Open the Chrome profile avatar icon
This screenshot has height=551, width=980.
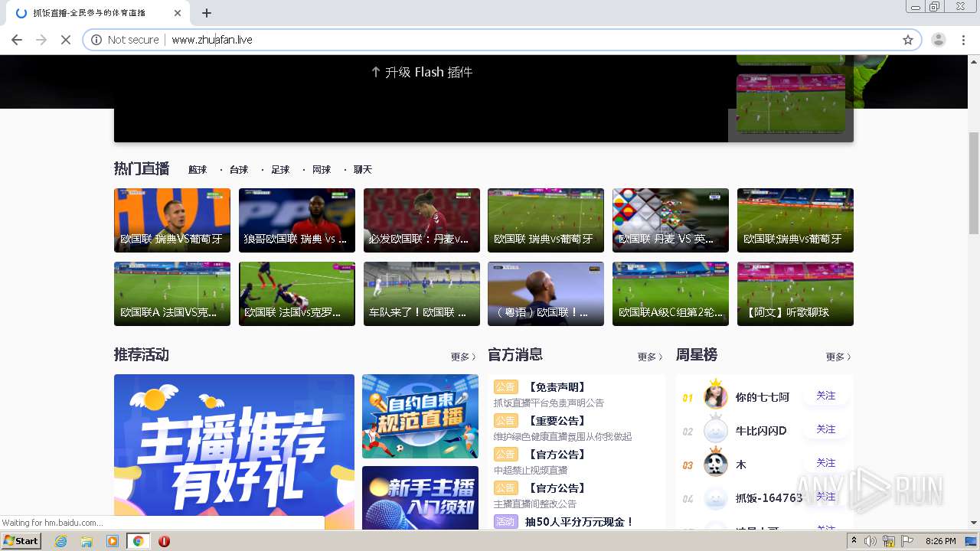pyautogui.click(x=939, y=40)
